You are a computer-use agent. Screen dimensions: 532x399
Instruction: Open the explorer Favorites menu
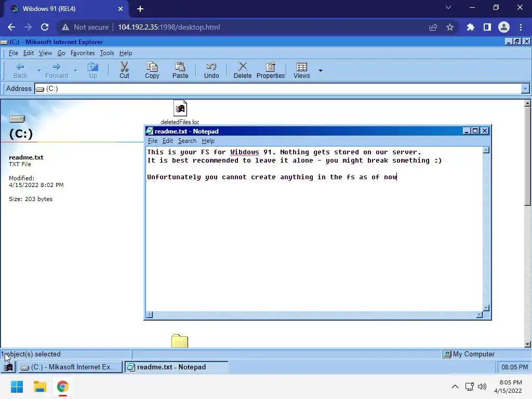83,53
